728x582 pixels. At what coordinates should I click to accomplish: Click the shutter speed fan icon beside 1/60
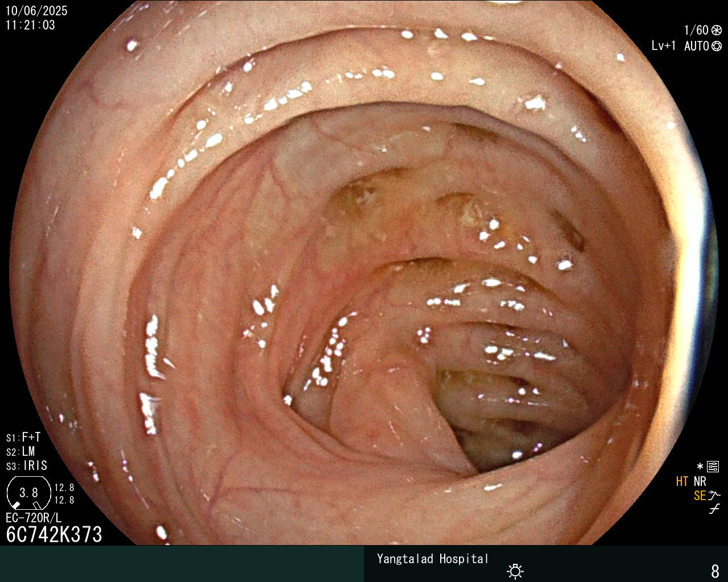[717, 31]
